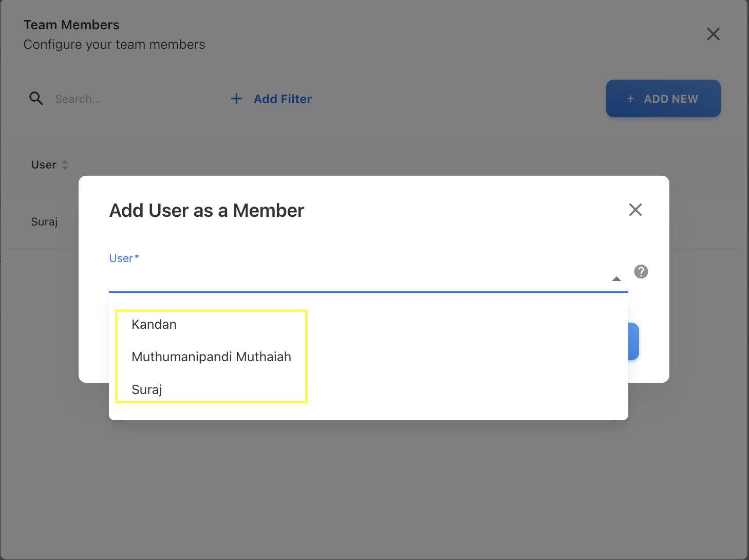Close the Add User as a Member dialog
This screenshot has height=560, width=749.
(635, 210)
